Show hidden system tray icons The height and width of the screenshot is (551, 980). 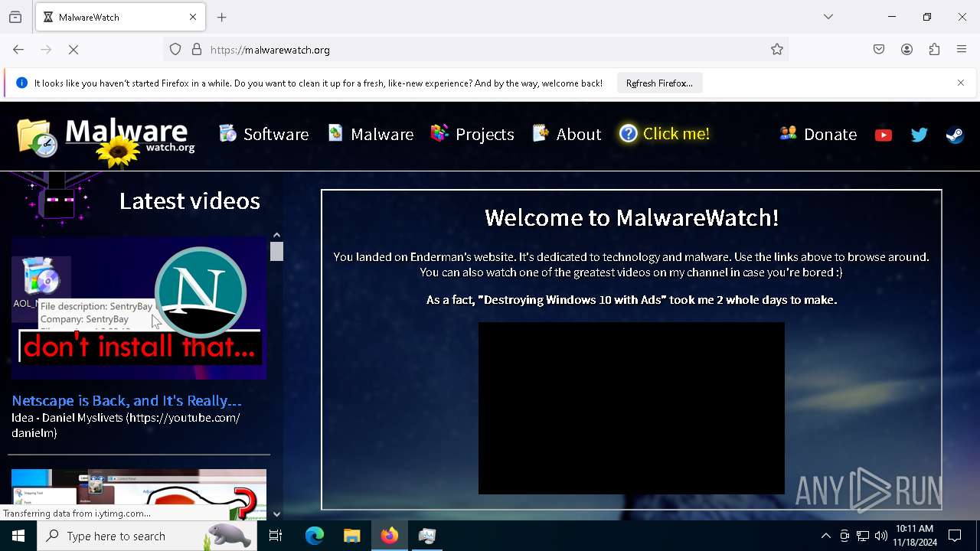pyautogui.click(x=825, y=536)
